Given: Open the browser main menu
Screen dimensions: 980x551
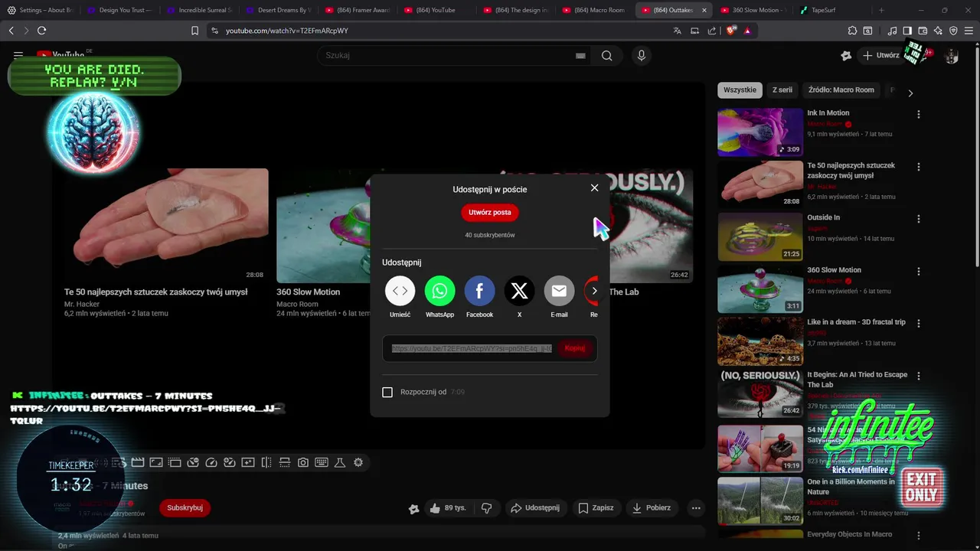Looking at the screenshot, I should pos(969,31).
